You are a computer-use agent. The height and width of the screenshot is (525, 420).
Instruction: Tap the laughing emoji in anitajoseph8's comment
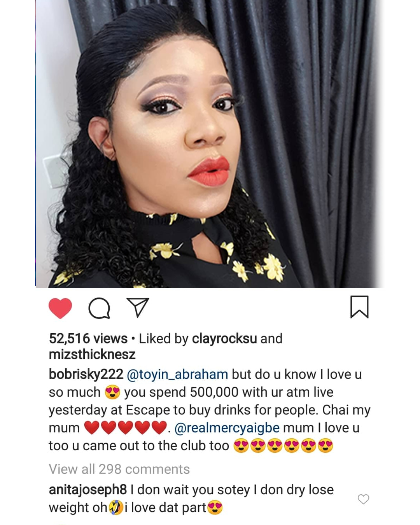116,507
